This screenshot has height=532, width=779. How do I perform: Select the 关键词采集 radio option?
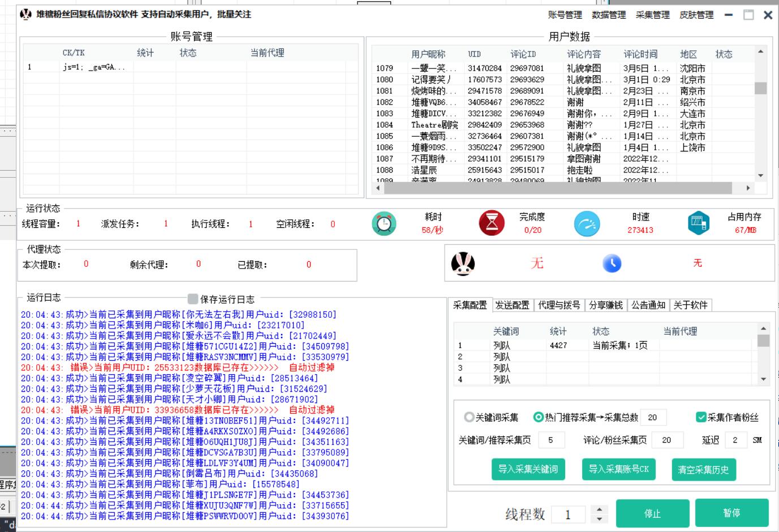[469, 417]
